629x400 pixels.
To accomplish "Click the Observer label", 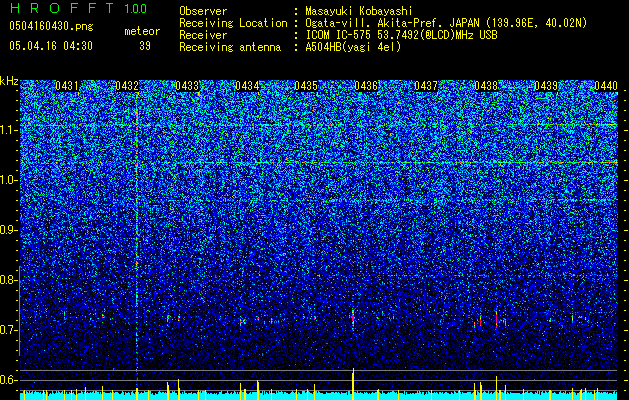I will pos(203,11).
